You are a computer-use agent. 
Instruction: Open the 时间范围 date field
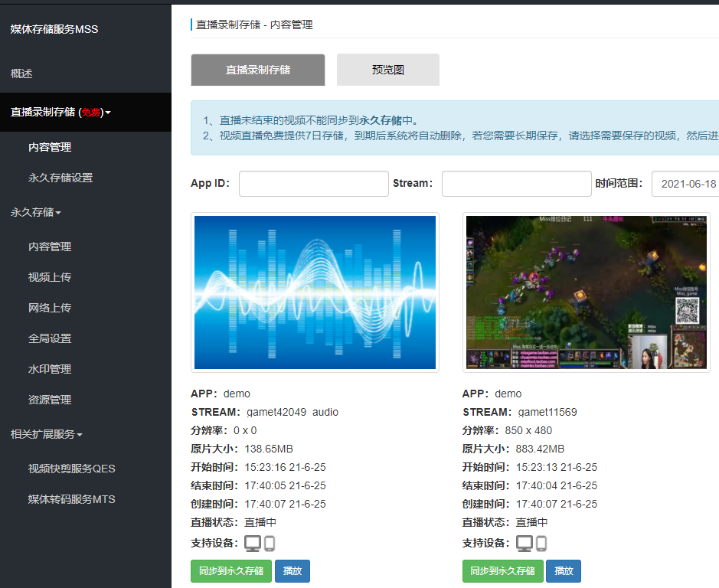point(685,184)
